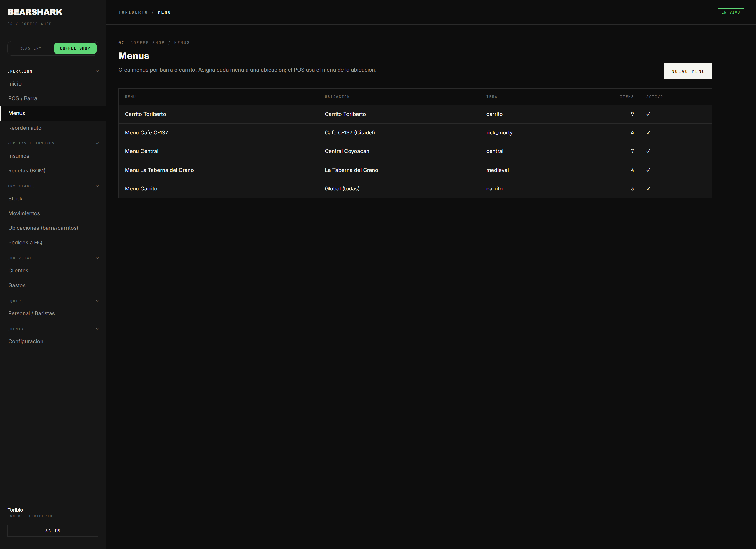Open the Menu Carrito row
The image size is (756, 549).
(415, 189)
